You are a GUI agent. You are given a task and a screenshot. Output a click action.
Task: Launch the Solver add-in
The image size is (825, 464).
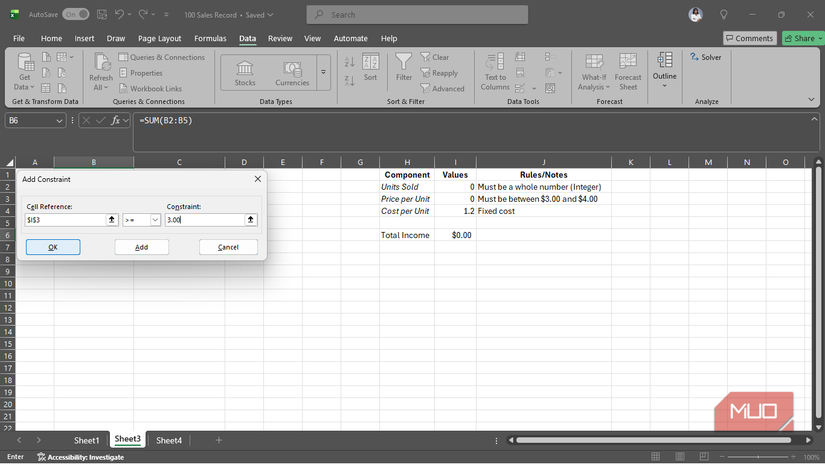click(706, 57)
